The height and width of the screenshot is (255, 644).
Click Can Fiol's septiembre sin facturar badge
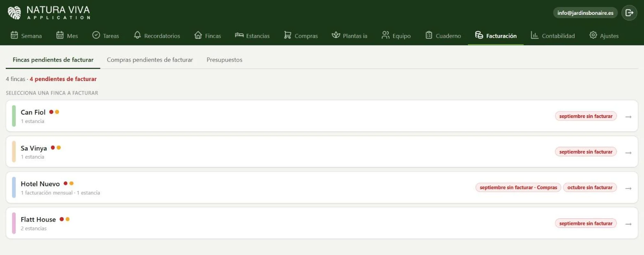pos(586,116)
